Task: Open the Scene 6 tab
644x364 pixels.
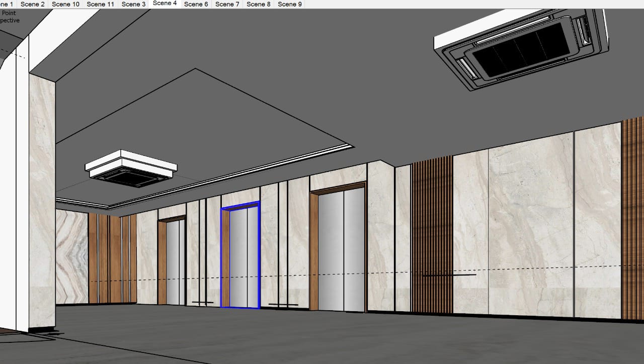Action: pyautogui.click(x=196, y=4)
